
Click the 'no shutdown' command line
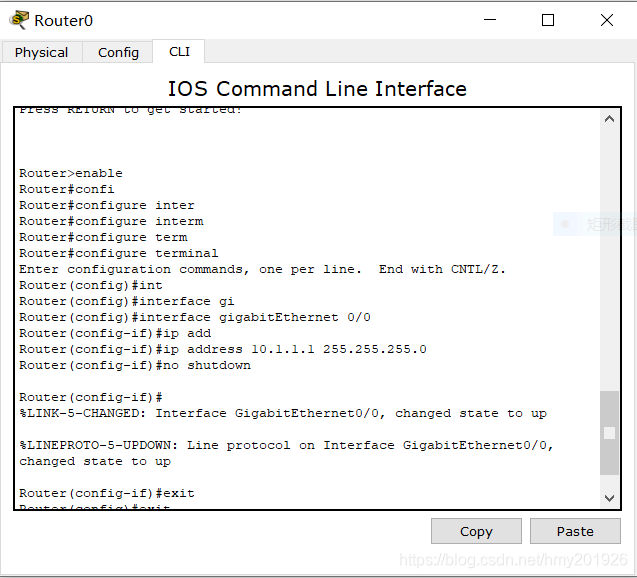click(x=135, y=365)
